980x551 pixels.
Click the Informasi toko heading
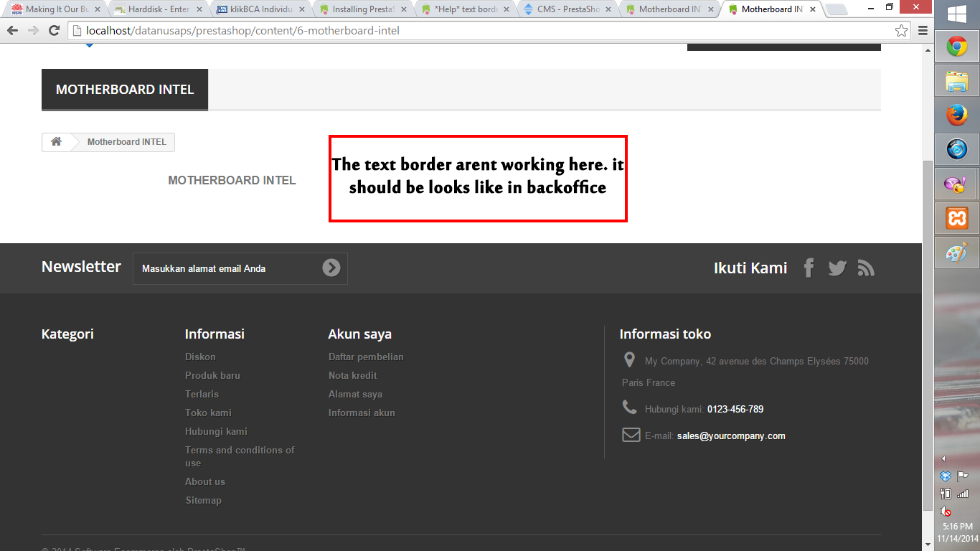pyautogui.click(x=665, y=334)
